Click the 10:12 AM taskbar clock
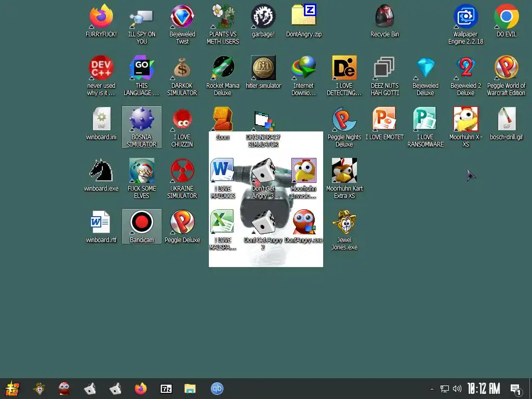The image size is (532, 399). [484, 389]
